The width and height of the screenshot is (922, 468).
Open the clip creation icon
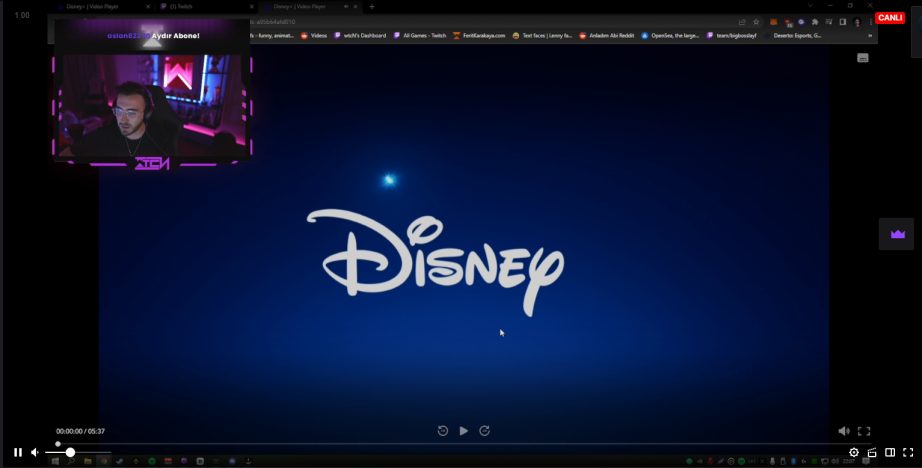(x=872, y=452)
